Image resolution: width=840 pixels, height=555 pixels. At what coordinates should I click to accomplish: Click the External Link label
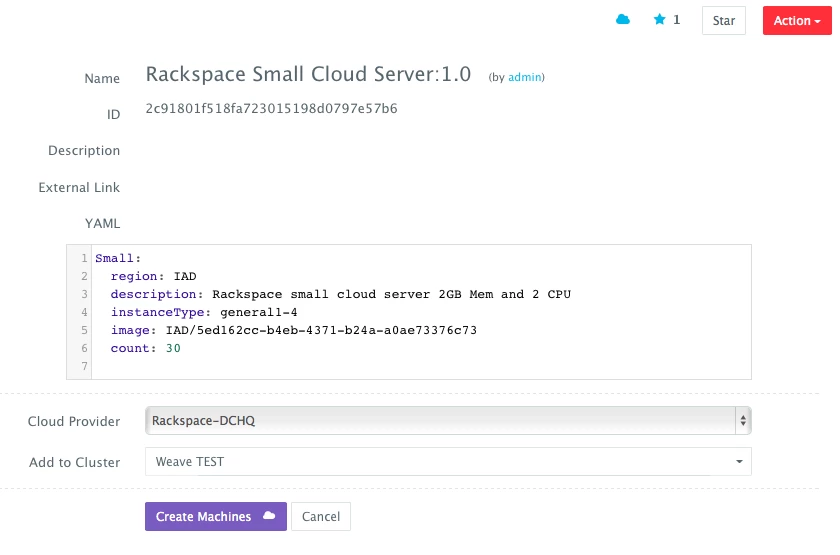[x=79, y=188]
